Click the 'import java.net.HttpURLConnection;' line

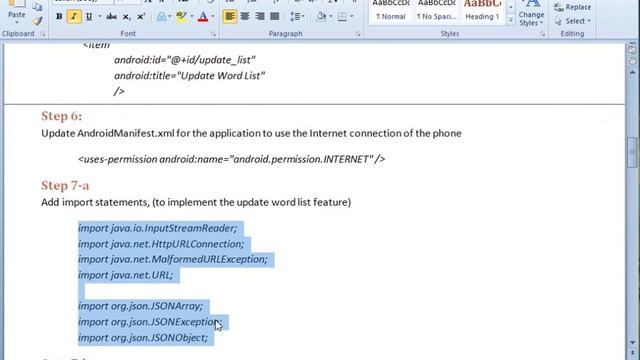point(161,244)
